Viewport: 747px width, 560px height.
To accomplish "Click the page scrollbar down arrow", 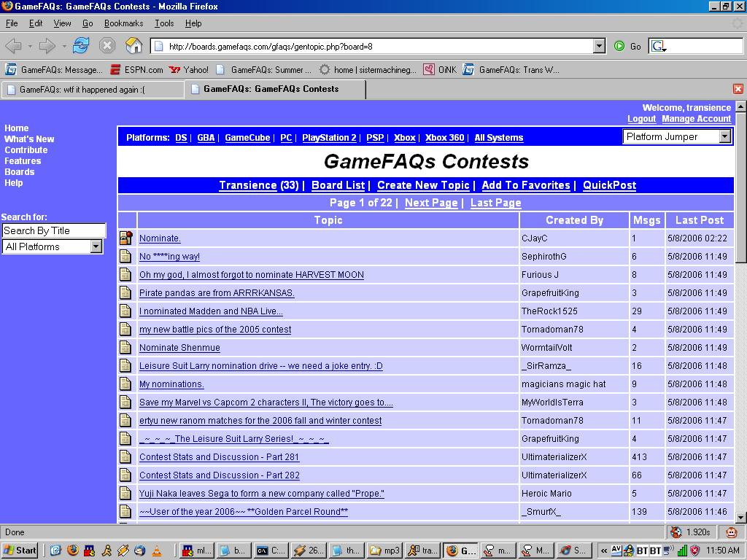I will [x=741, y=517].
